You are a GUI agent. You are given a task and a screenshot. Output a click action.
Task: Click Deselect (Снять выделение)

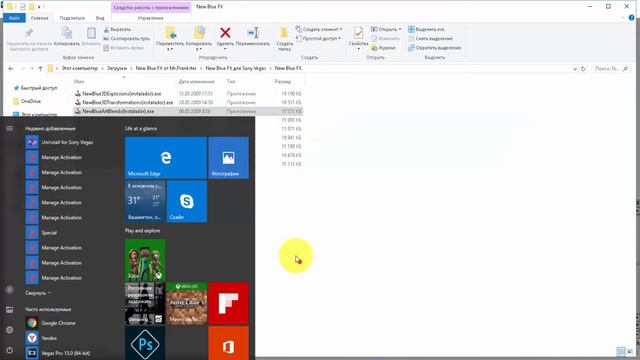(430, 38)
